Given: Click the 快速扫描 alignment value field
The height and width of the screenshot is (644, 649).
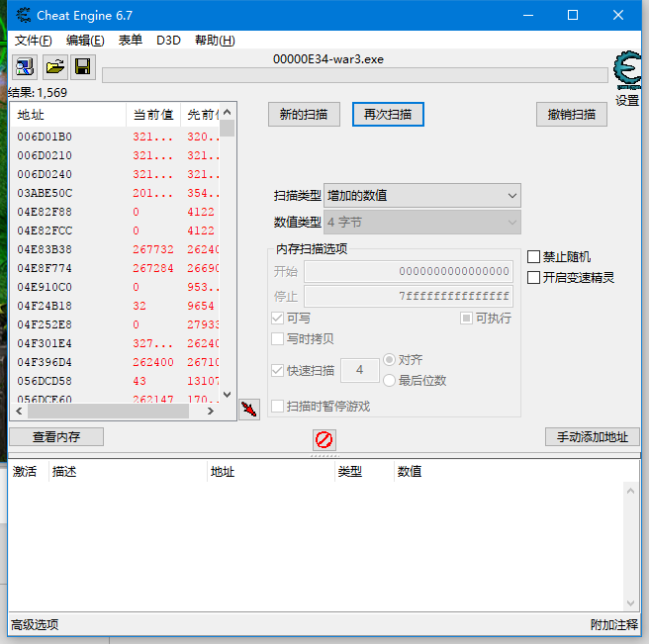Looking at the screenshot, I should coord(360,370).
